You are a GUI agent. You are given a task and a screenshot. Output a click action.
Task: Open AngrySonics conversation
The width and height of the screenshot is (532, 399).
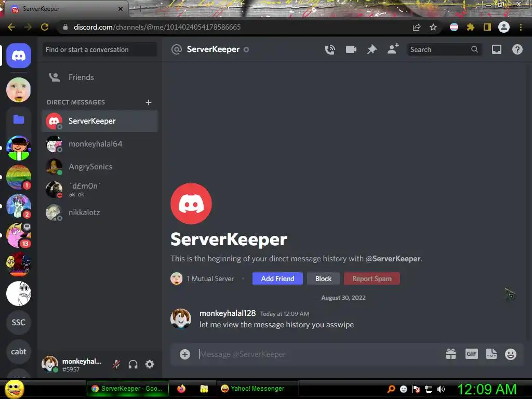click(100, 167)
